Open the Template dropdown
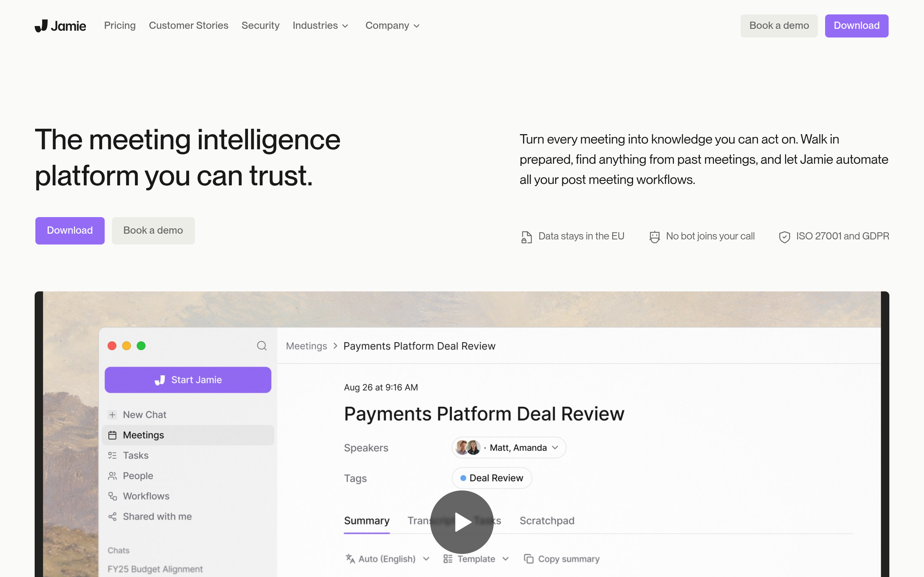The width and height of the screenshot is (924, 577). point(476,559)
